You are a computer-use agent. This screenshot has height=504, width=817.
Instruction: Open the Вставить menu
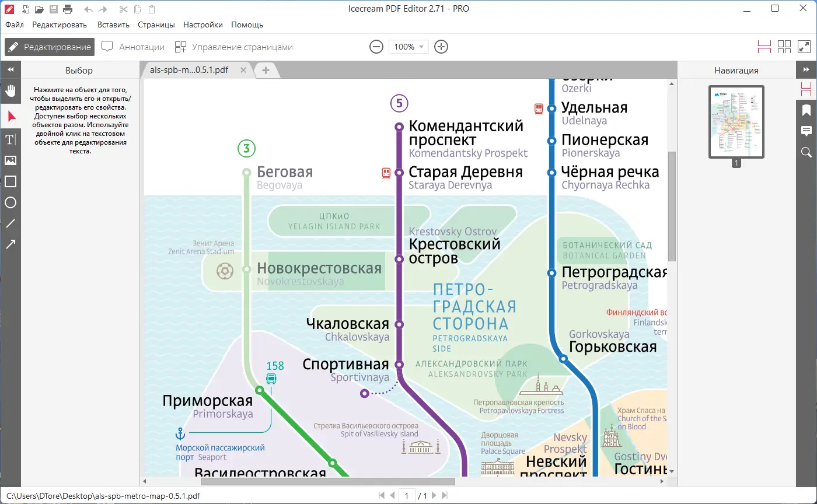pyautogui.click(x=113, y=24)
